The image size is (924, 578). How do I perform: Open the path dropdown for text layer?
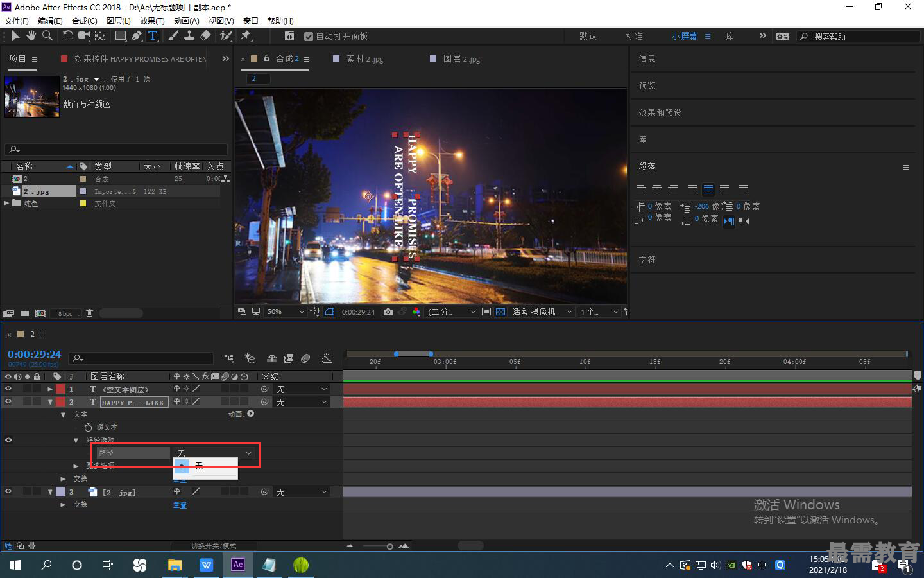[214, 453]
